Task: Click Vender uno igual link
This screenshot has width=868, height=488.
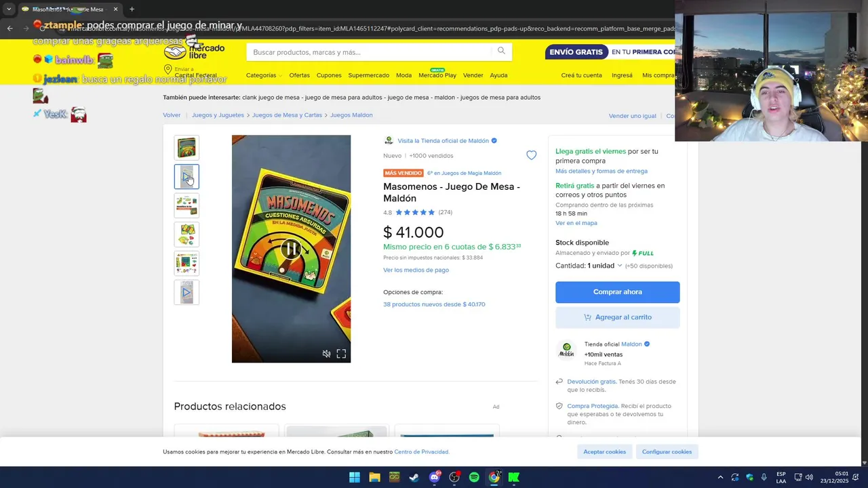Action: pyautogui.click(x=632, y=116)
